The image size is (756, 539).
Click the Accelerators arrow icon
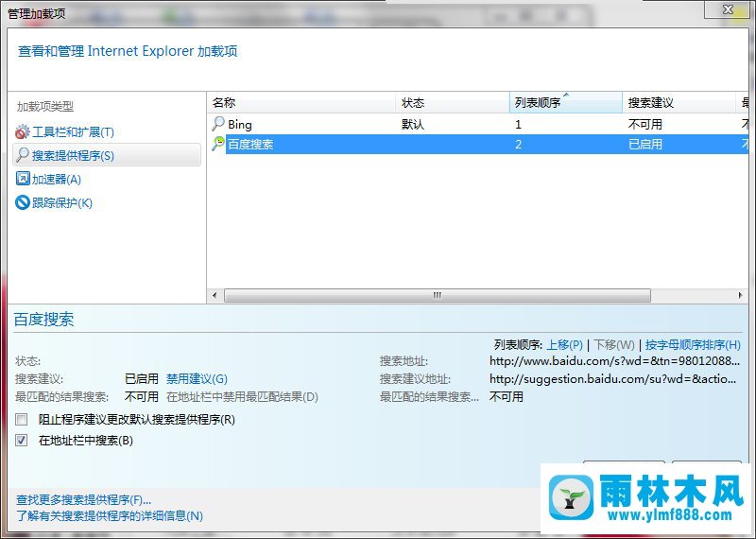pyautogui.click(x=23, y=179)
